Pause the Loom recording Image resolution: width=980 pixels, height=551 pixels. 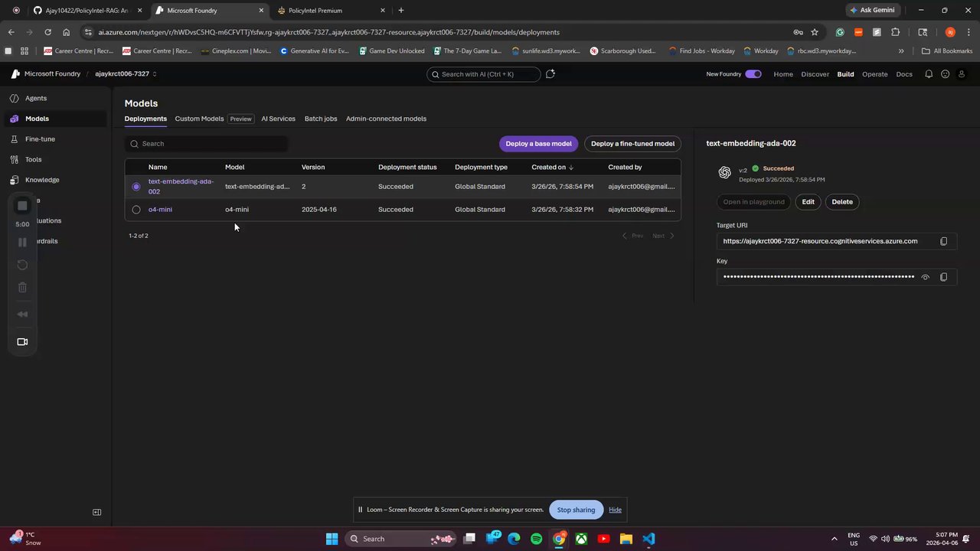(22, 242)
